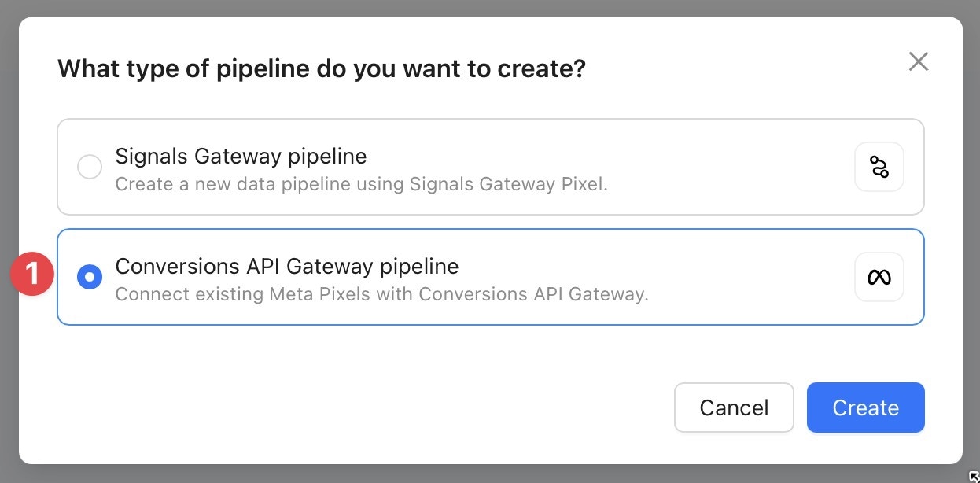This screenshot has width=980, height=483.
Task: Toggle the unselected radio for Signals Gateway pipeline
Action: tap(89, 167)
